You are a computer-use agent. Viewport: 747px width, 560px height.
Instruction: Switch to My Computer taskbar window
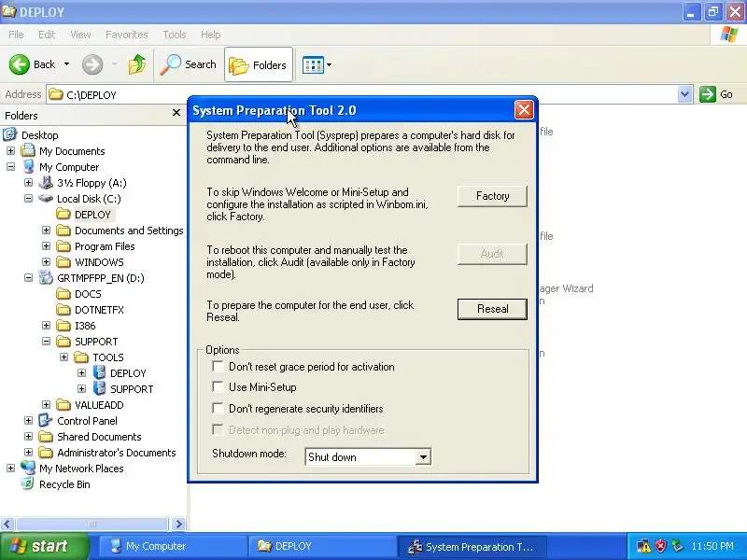tap(173, 546)
